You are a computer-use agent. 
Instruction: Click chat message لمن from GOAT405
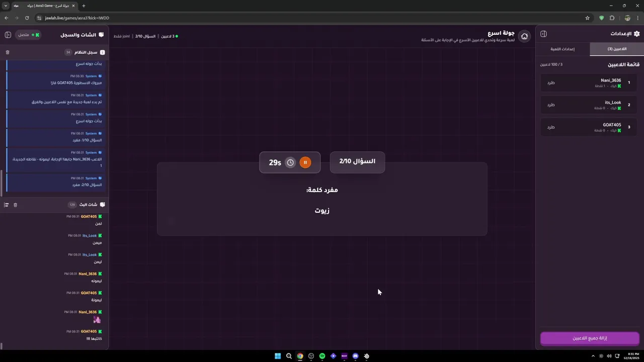point(99,224)
